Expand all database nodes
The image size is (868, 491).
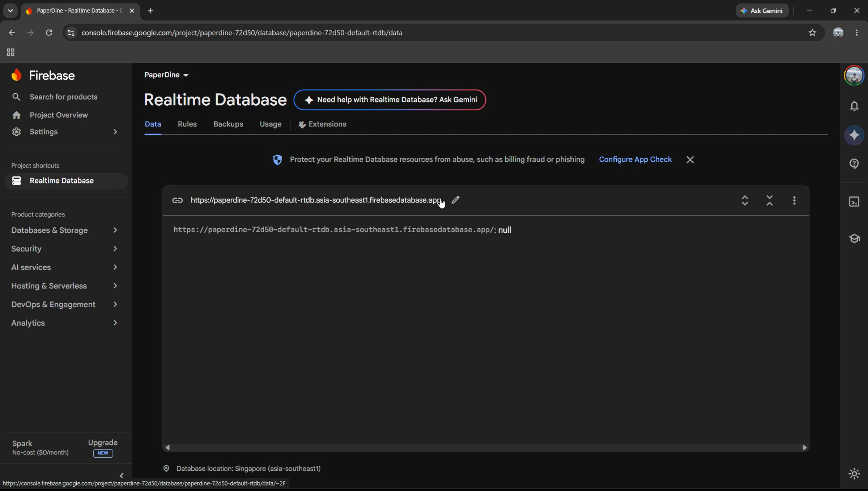pos(745,200)
